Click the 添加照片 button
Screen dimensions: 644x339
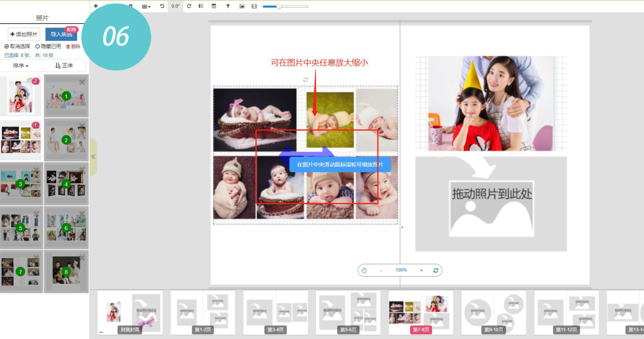pyautogui.click(x=23, y=34)
